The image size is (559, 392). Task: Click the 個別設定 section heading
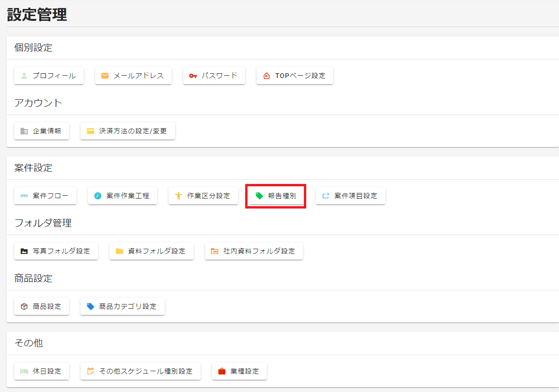coord(34,48)
